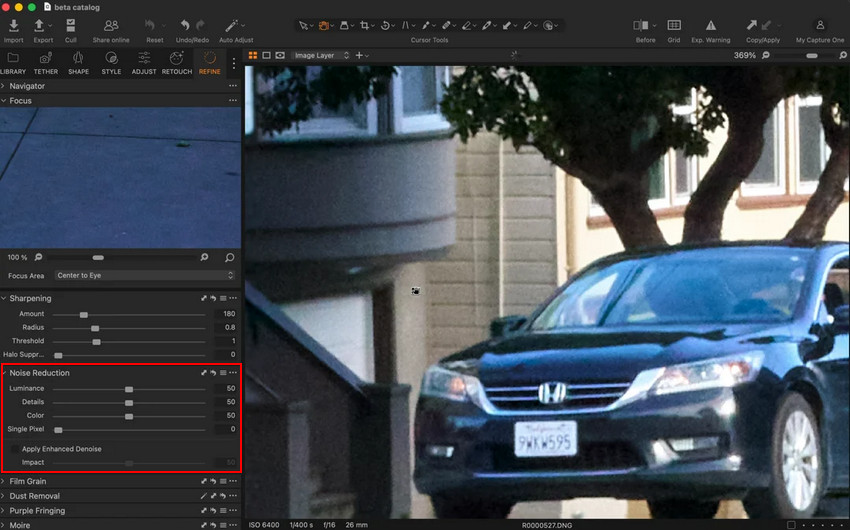Toggle the Grid overlay

[x=674, y=25]
